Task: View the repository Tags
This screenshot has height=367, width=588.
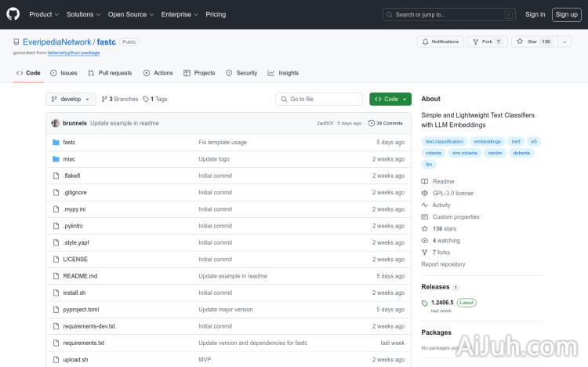Action: tap(154, 100)
